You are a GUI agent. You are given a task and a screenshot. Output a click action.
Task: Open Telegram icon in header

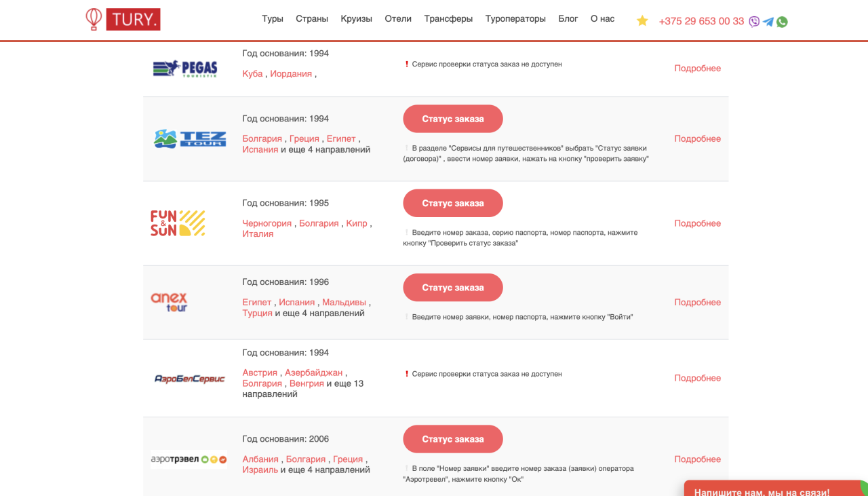[x=768, y=22]
